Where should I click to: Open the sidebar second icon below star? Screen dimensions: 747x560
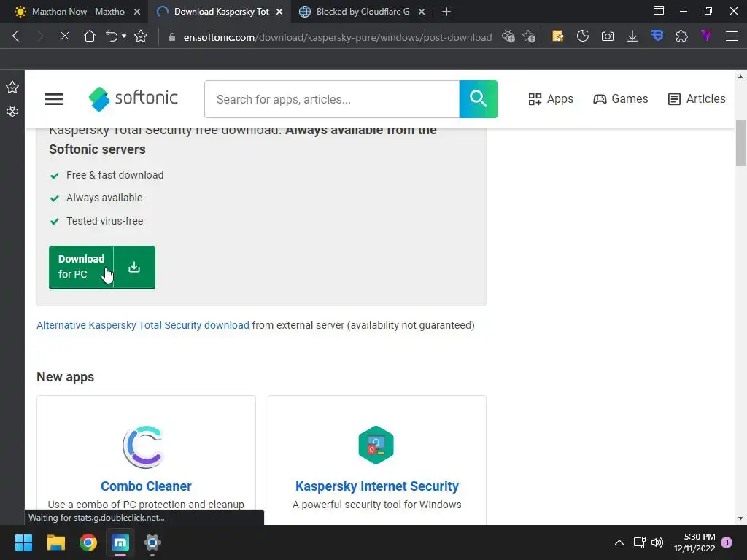click(12, 112)
